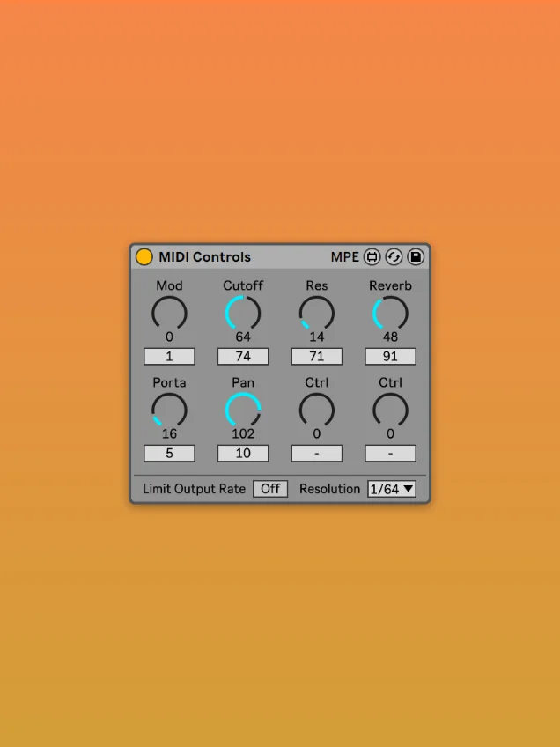Image resolution: width=560 pixels, height=747 pixels.
Task: Toggle the Limit Output Rate Off button
Action: click(270, 489)
